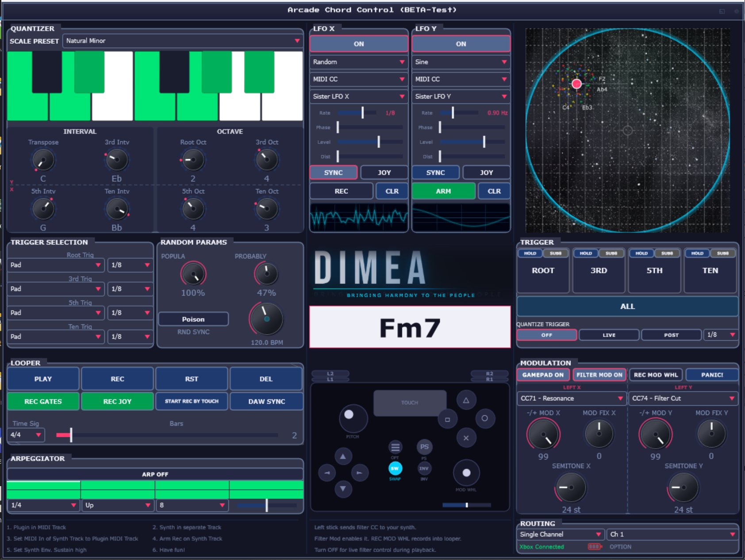745x560 pixels.
Task: Click the R1 shoulder button
Action: pyautogui.click(x=489, y=380)
